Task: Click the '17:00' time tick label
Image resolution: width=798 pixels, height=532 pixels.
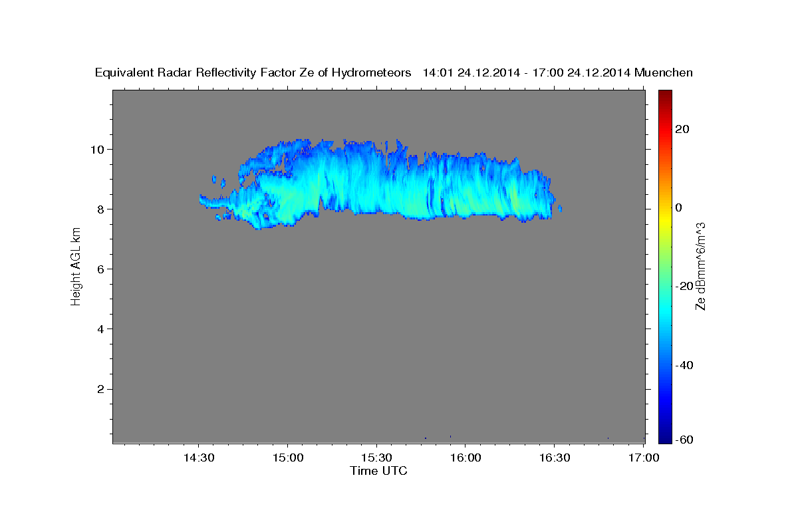Action: coord(643,458)
